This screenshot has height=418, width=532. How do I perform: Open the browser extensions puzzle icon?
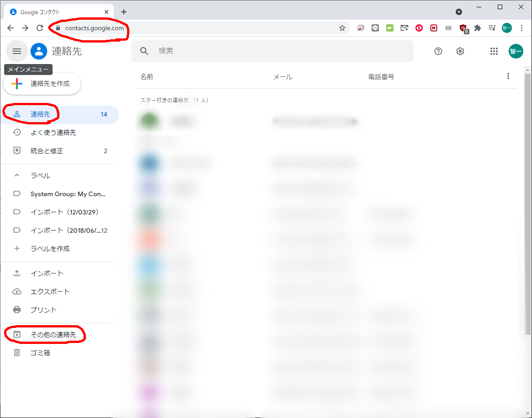[x=478, y=28]
